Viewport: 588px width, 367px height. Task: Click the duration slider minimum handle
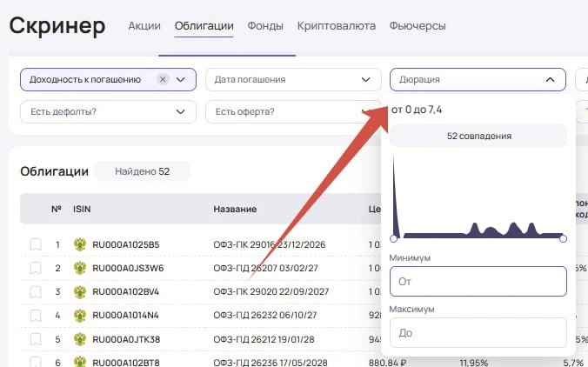point(393,238)
